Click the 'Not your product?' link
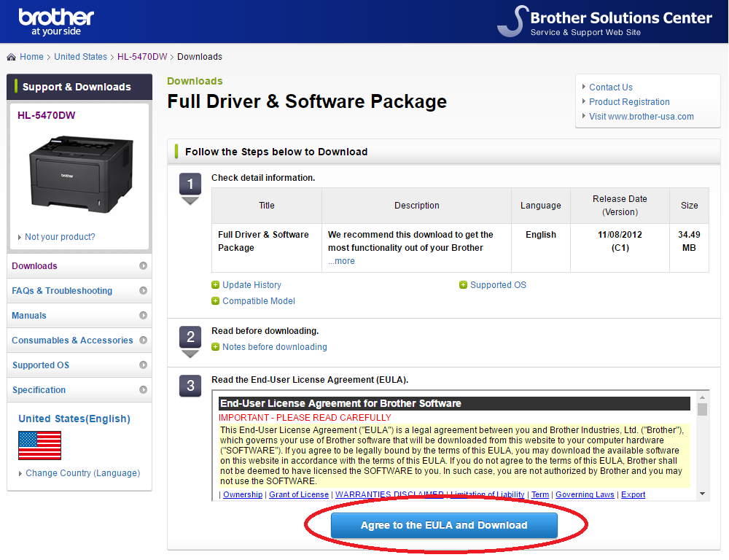The image size is (729, 560). (x=60, y=237)
